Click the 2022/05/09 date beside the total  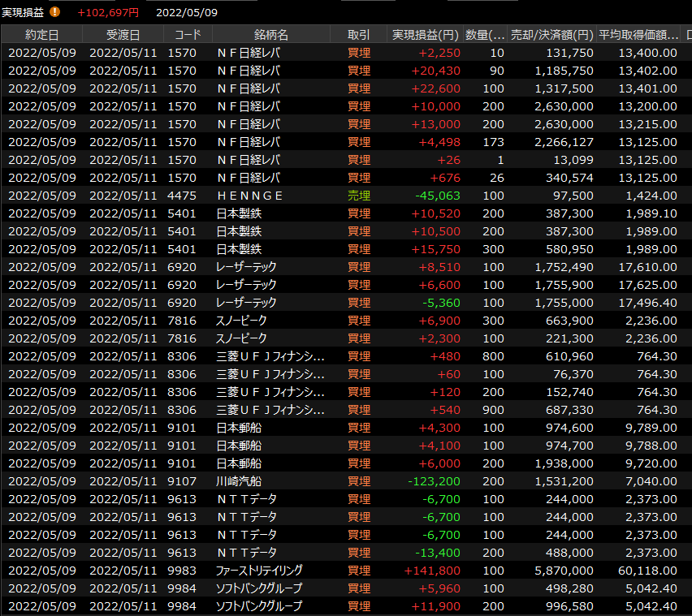tap(186, 12)
